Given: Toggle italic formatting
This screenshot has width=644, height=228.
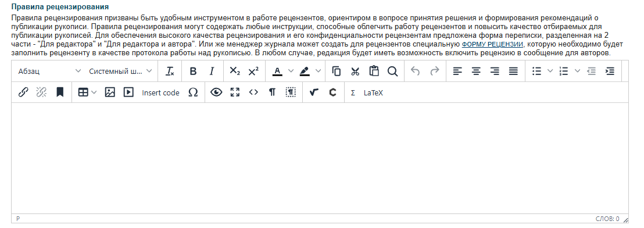Looking at the screenshot, I should pos(212,72).
